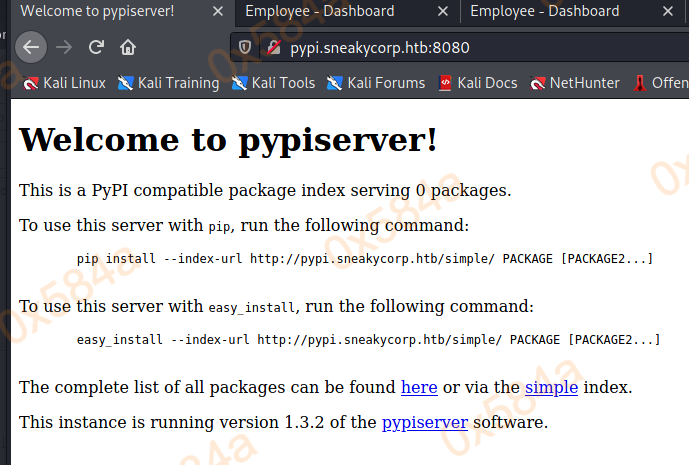This screenshot has width=689, height=465.
Task: Open the Kali Training bookmark
Action: [168, 83]
